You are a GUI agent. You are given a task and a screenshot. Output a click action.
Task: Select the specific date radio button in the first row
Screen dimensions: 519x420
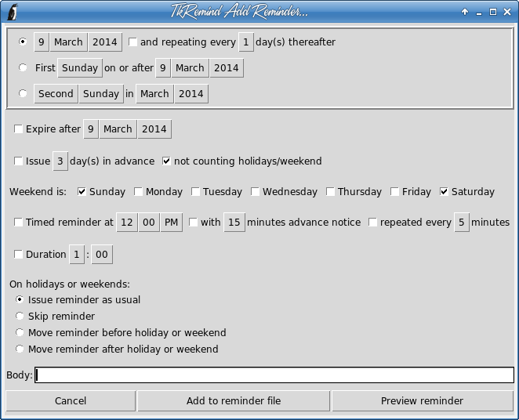[23, 42]
